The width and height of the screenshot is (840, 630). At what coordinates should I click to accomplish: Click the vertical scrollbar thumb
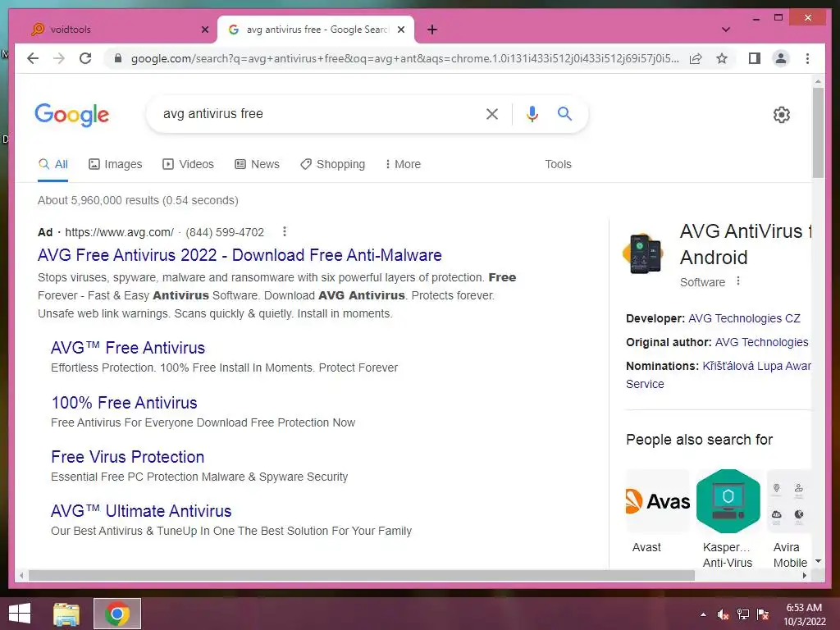(818, 132)
